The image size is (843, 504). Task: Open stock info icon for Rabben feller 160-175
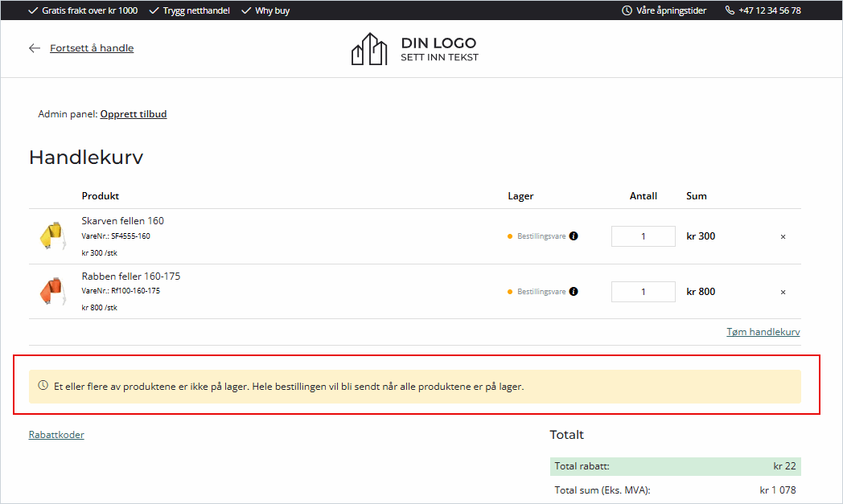[x=574, y=292]
